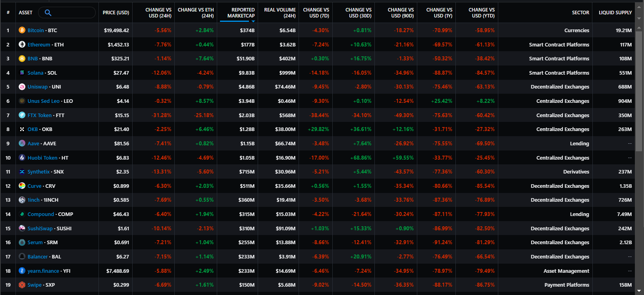Screen dimensions: 644x295
Task: Click Solana real volume $999M
Action: pyautogui.click(x=287, y=73)
